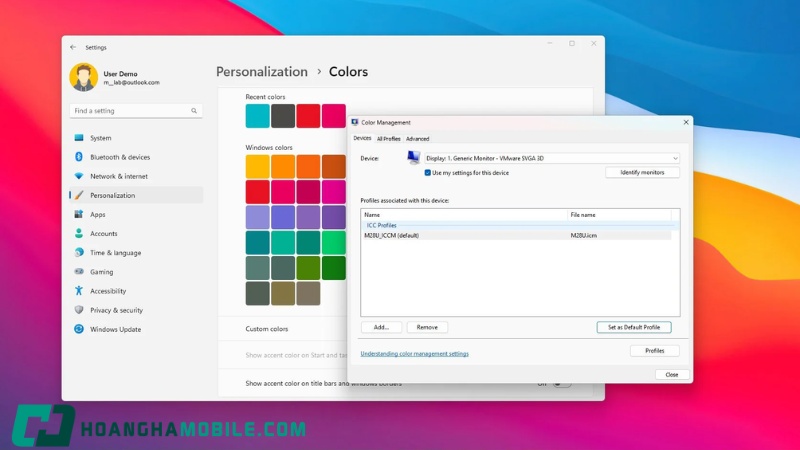Open Understanding color management settings link
This screenshot has width=800, height=450.
point(414,354)
